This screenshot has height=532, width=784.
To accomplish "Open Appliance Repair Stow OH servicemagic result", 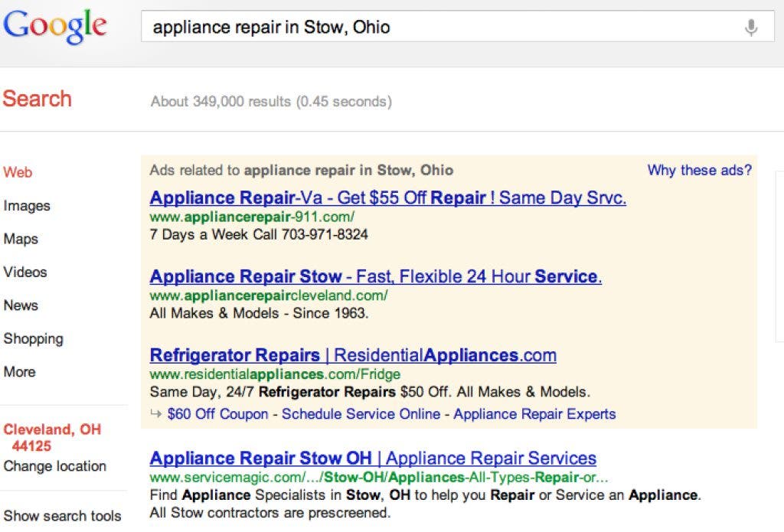I will pos(373,458).
